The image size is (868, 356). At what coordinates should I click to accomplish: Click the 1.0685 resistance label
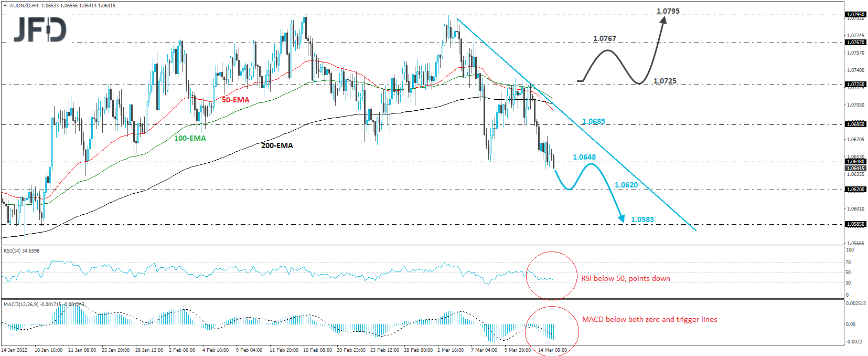[594, 121]
